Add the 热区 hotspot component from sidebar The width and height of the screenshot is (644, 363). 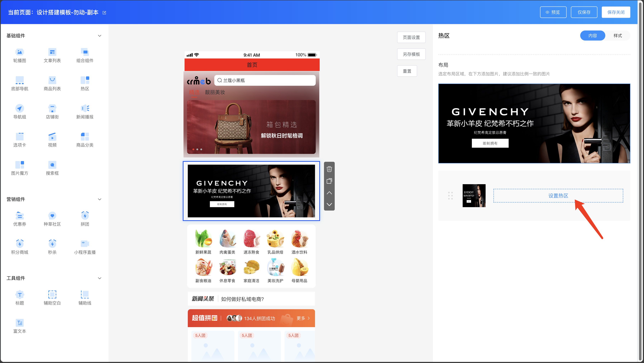click(x=85, y=80)
